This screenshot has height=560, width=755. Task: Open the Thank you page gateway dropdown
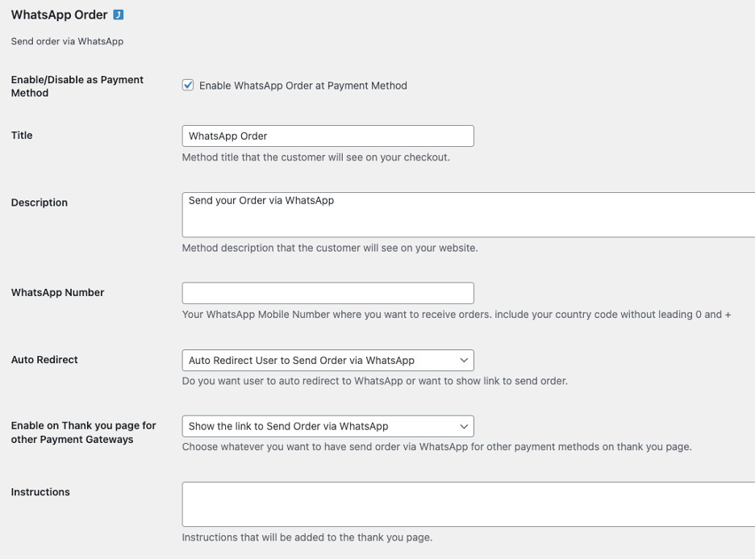(328, 426)
